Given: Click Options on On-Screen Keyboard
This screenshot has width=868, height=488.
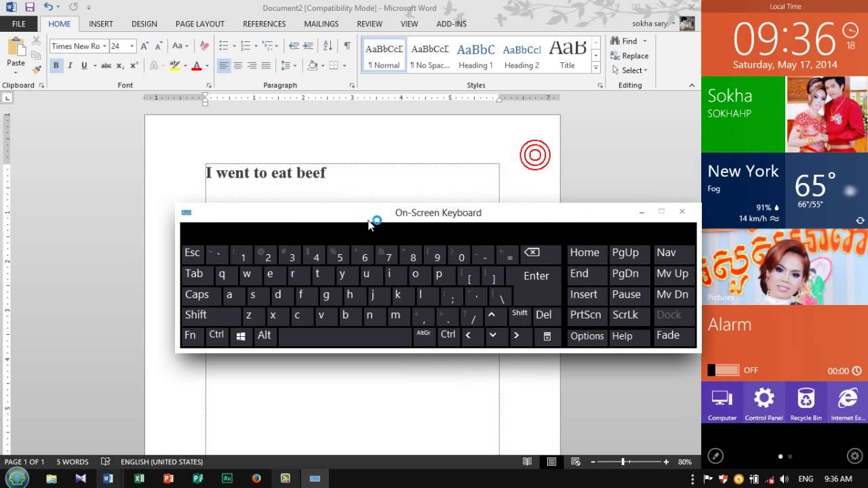Looking at the screenshot, I should (587, 336).
